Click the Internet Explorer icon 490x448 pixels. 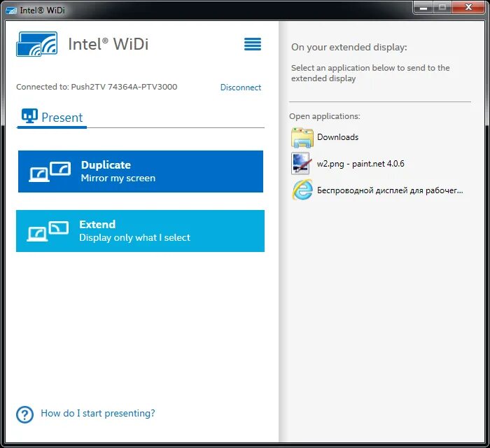[302, 190]
